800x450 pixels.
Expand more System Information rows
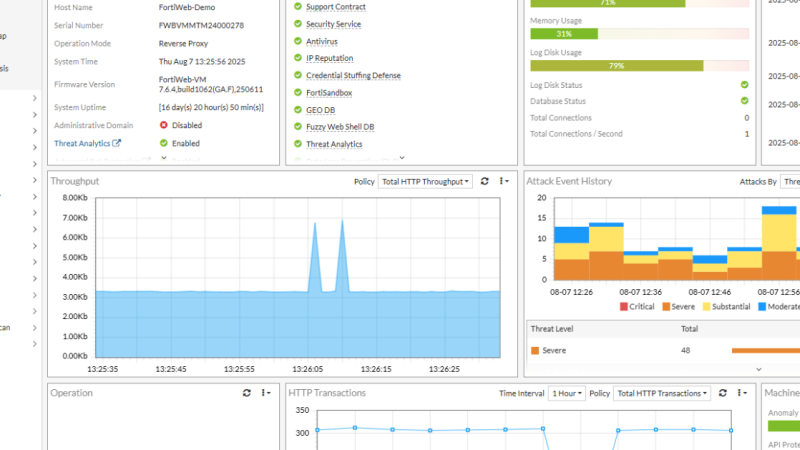click(164, 158)
